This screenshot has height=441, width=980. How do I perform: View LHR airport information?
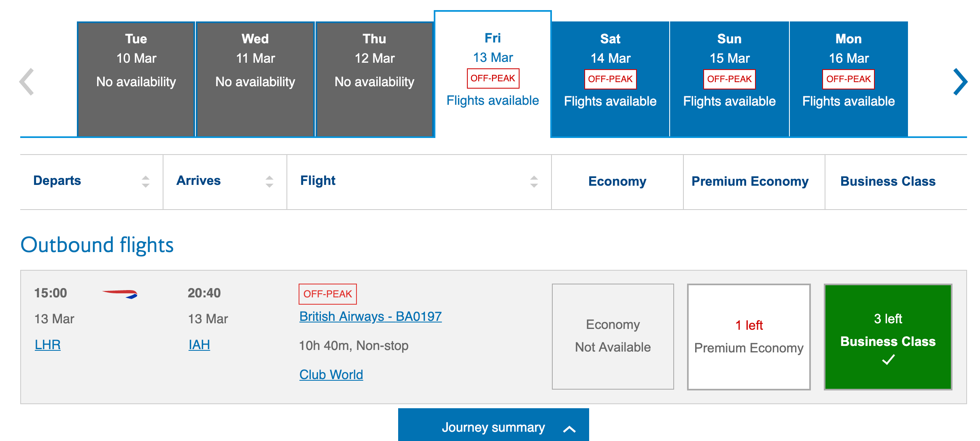click(48, 345)
